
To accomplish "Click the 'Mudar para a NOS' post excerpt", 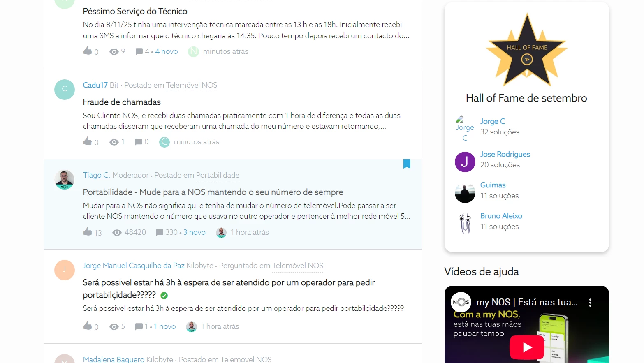I will click(247, 211).
